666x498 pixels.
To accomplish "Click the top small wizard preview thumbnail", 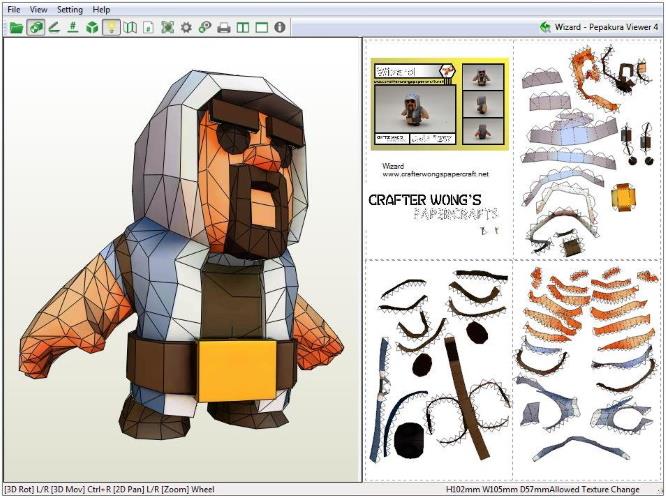I will (x=483, y=77).
